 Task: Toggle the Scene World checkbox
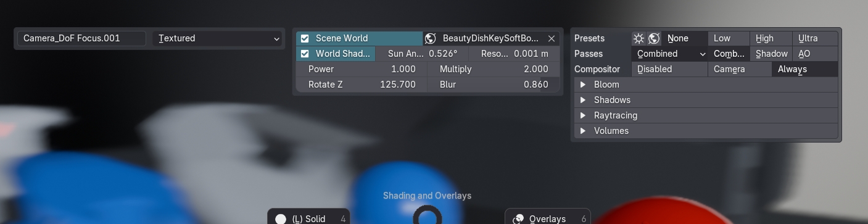click(x=305, y=38)
